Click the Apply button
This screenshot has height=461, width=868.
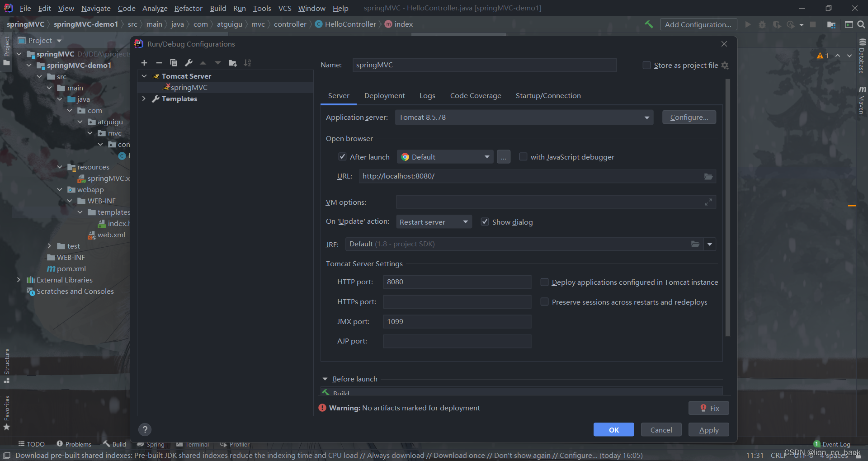(x=708, y=430)
